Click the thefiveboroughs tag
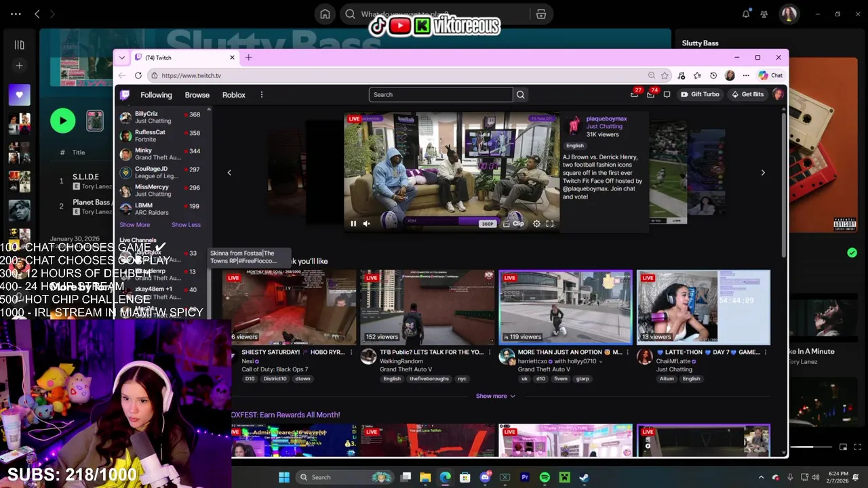The width and height of the screenshot is (868, 488). [x=429, y=379]
